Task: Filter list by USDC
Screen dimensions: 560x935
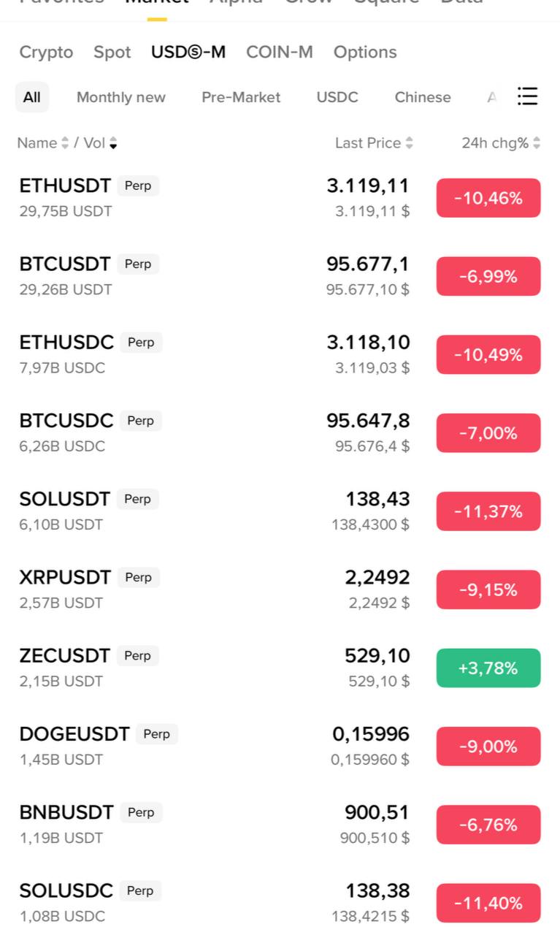Action: pos(337,97)
